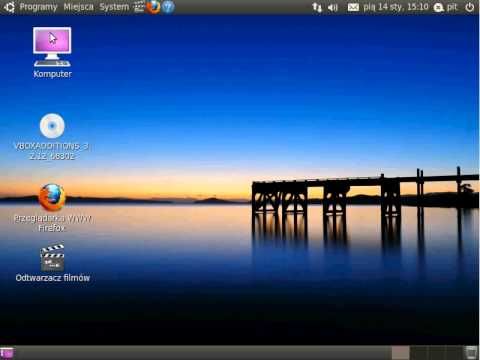
Task: Open the blue help icon in the top panel
Action: pyautogui.click(x=168, y=7)
